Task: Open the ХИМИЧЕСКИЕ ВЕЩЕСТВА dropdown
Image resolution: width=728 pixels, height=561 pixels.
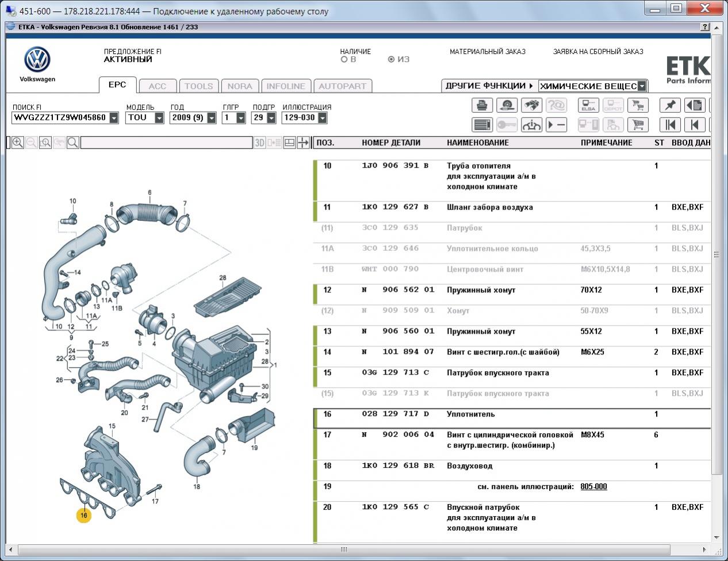Action: click(x=642, y=86)
